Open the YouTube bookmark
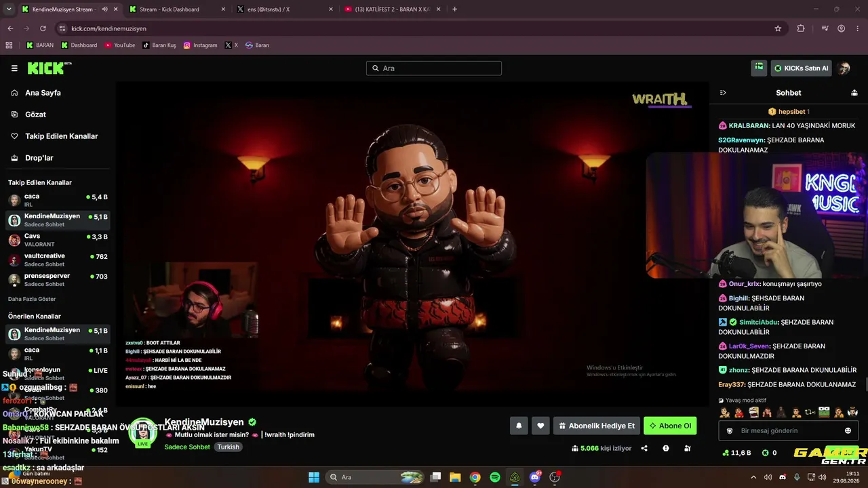This screenshot has width=868, height=488. pos(120,45)
